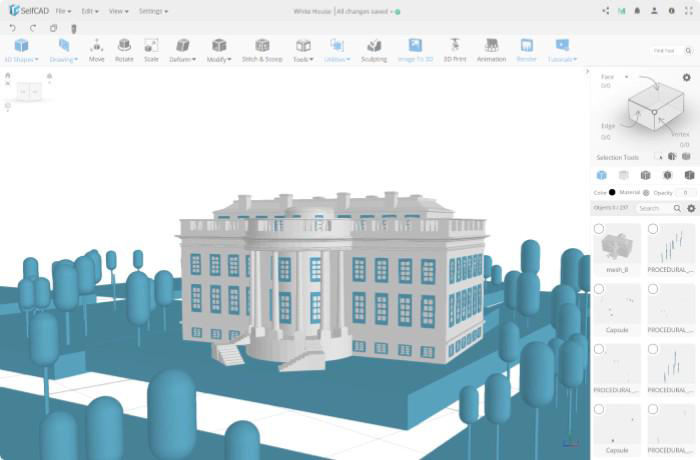Expand the 3D Shapes dropdown
Screen dimensions: 700x460
pyautogui.click(x=21, y=50)
